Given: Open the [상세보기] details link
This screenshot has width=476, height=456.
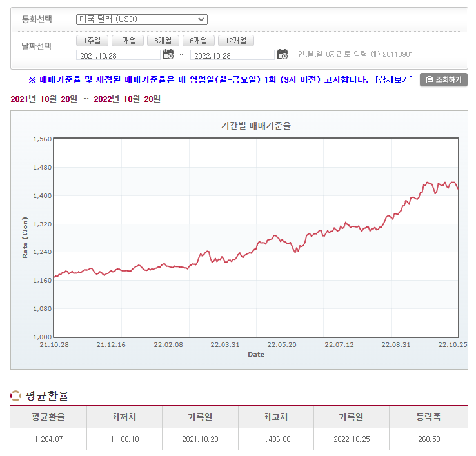Looking at the screenshot, I should [394, 80].
